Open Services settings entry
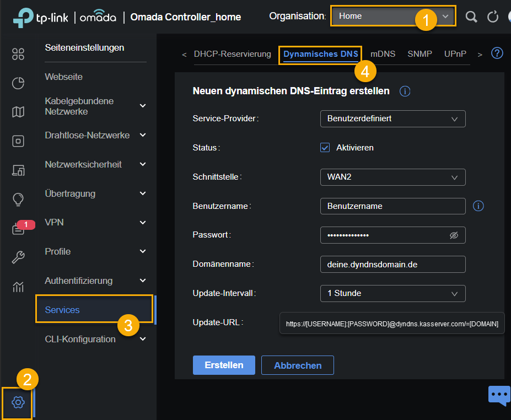The height and width of the screenshot is (420, 511). click(x=94, y=310)
